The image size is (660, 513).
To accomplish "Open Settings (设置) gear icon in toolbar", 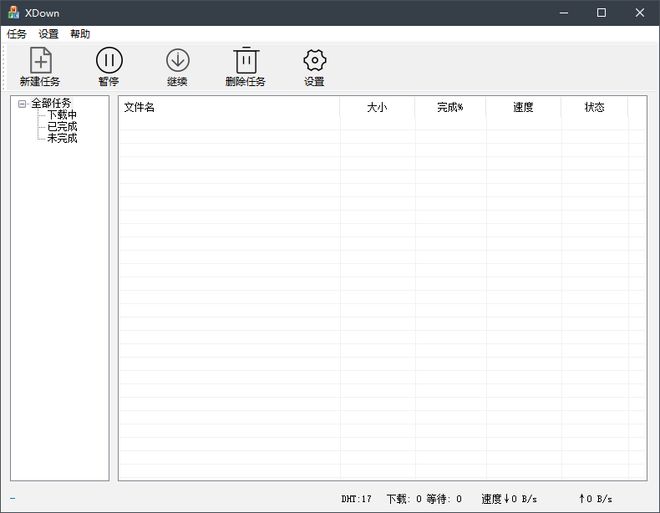I will pos(314,61).
